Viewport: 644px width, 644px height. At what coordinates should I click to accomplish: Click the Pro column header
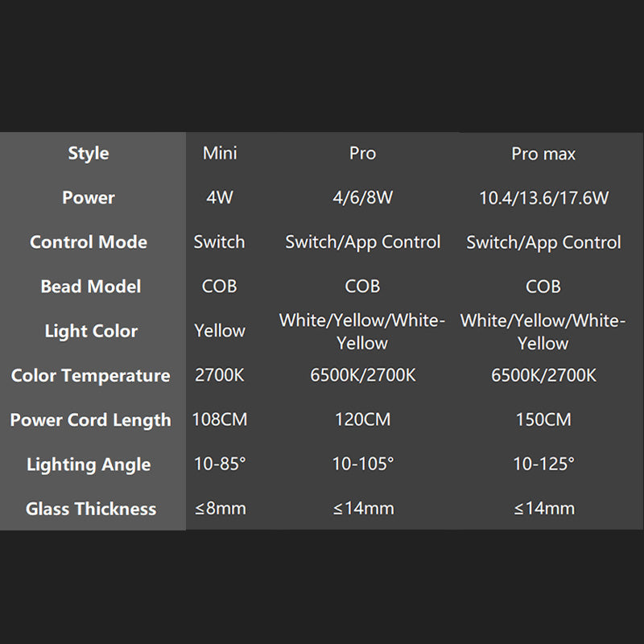362,153
